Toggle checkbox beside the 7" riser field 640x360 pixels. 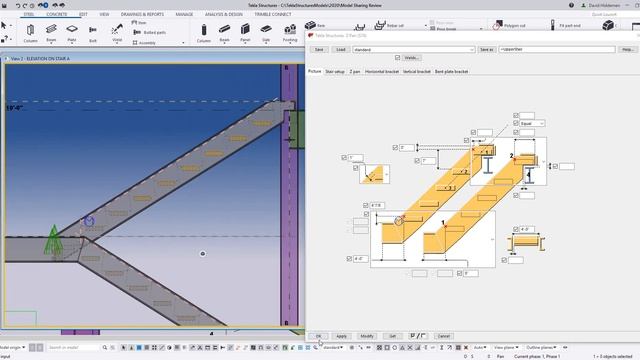(x=417, y=161)
